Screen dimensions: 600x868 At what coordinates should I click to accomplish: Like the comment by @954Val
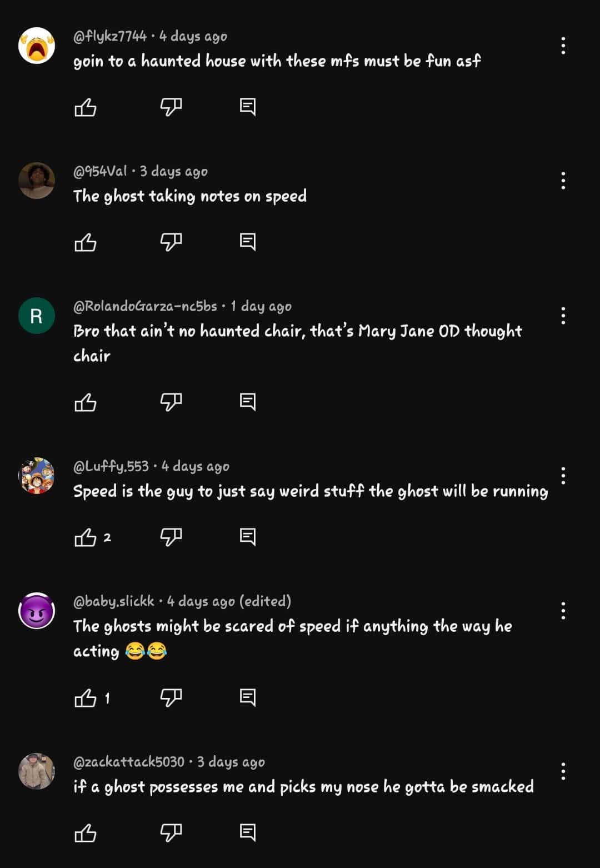tap(86, 242)
